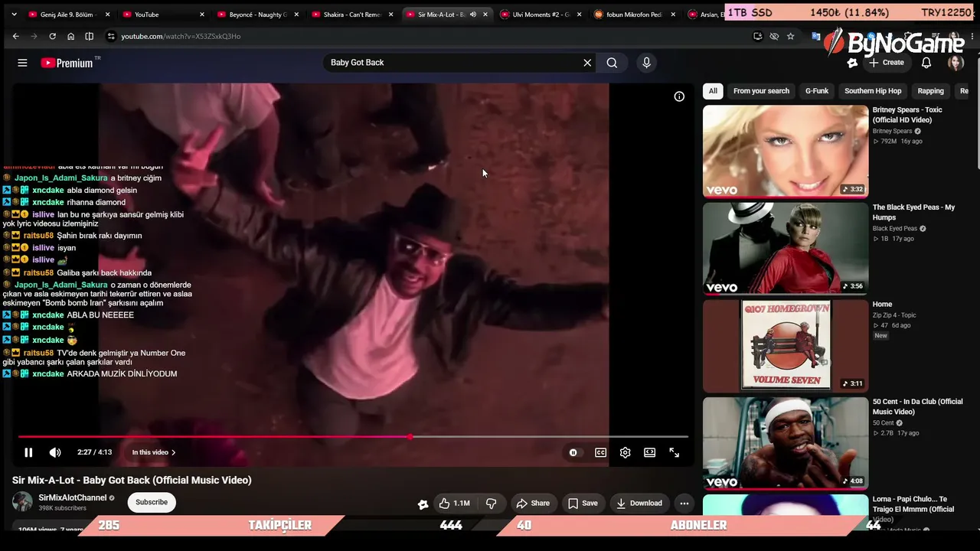Select the 'Southern Hip Hop' chip
The height and width of the screenshot is (551, 980).
(x=873, y=91)
